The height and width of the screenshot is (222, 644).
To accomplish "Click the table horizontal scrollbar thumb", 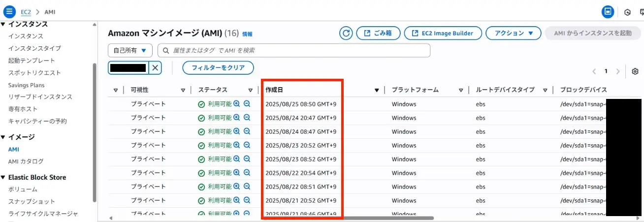I will pos(348,218).
